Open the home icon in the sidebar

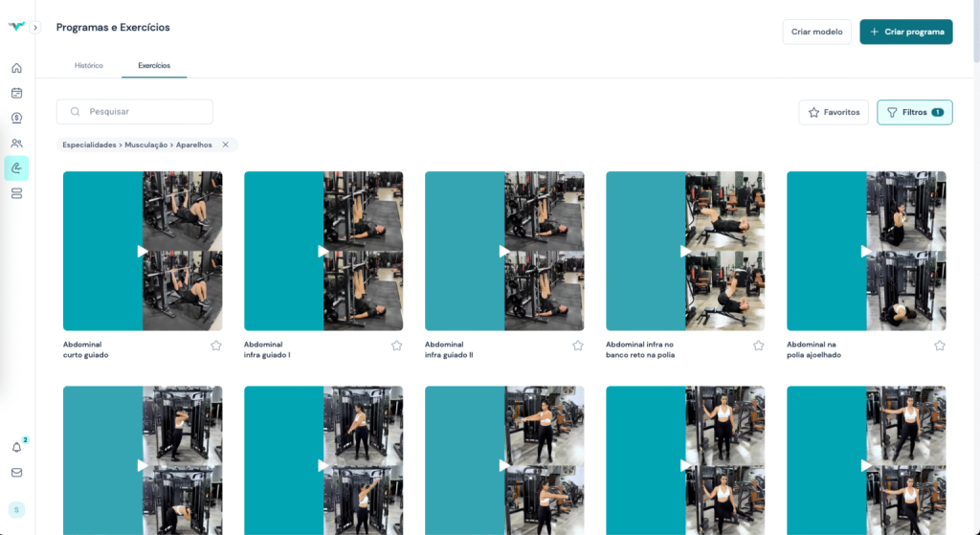pyautogui.click(x=16, y=68)
